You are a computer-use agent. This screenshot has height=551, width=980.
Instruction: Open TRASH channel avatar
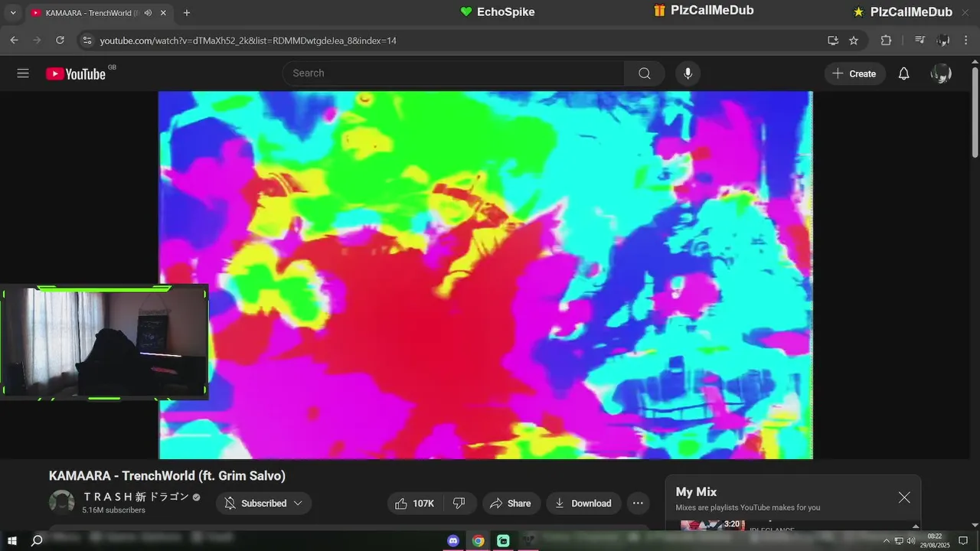coord(62,502)
